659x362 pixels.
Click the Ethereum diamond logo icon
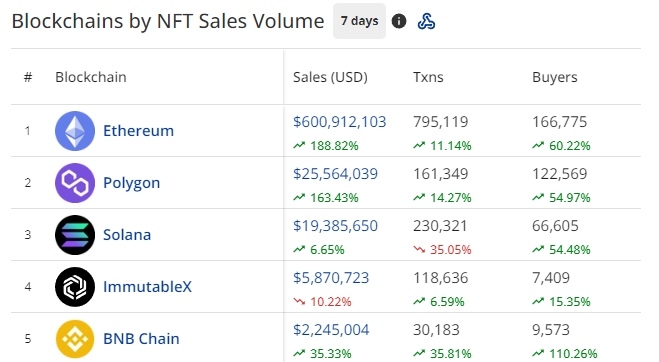75,131
